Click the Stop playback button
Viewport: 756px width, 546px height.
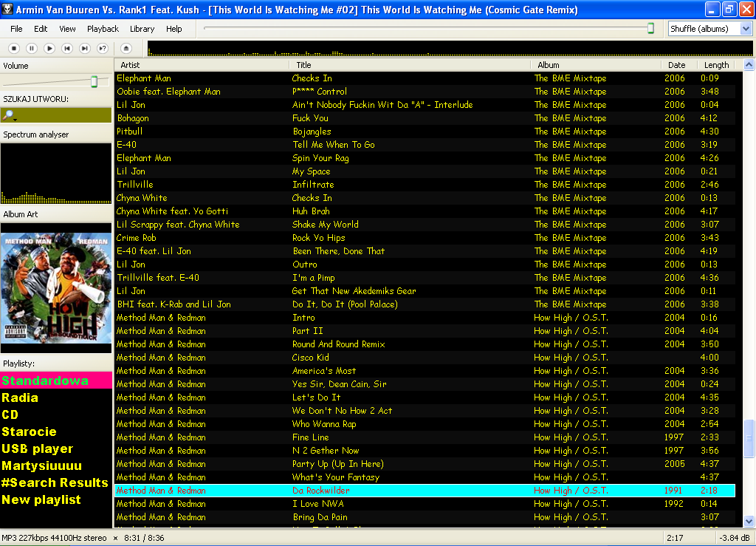point(14,48)
